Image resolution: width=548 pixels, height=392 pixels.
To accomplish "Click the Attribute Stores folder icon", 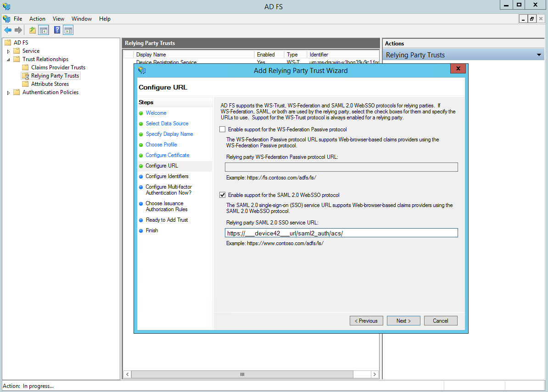I will click(26, 84).
